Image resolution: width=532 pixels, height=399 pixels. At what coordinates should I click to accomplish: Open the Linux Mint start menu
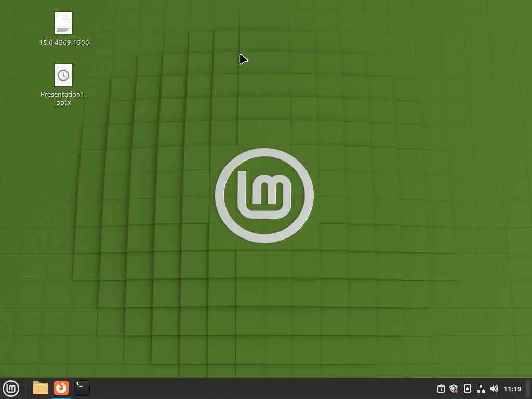[11, 389]
